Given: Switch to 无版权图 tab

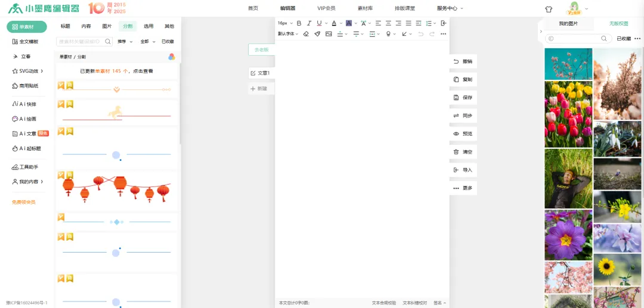Looking at the screenshot, I should [618, 24].
